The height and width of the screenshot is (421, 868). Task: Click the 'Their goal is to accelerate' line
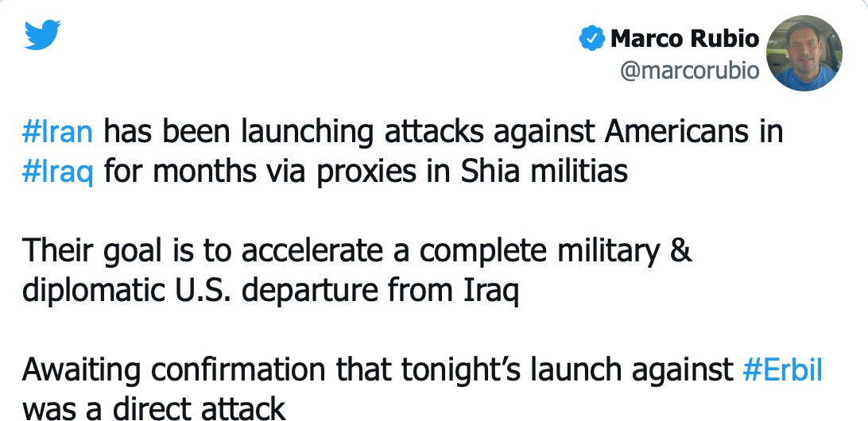click(x=203, y=251)
